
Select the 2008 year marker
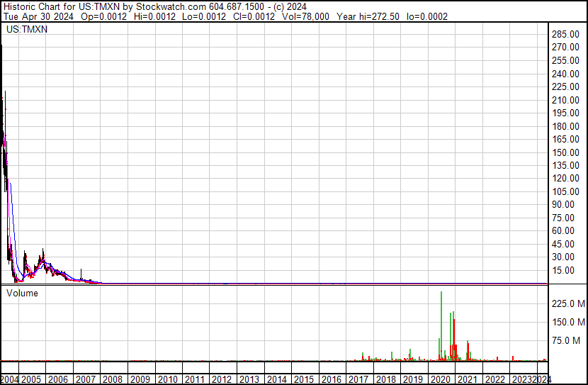(113, 379)
